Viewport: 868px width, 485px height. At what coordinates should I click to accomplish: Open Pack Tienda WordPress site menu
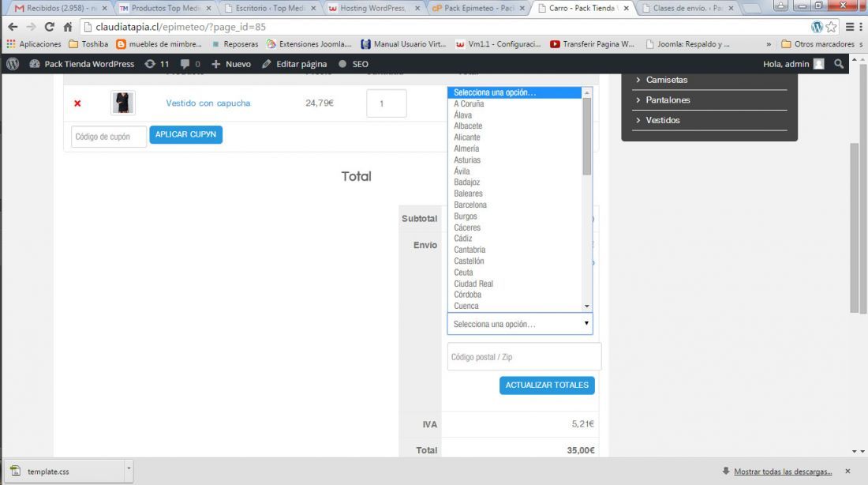(82, 64)
